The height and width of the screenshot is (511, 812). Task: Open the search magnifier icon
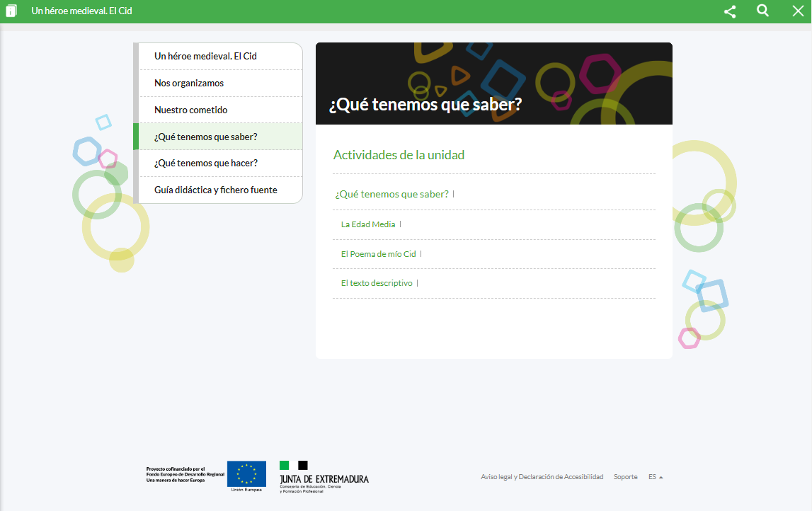coord(762,11)
